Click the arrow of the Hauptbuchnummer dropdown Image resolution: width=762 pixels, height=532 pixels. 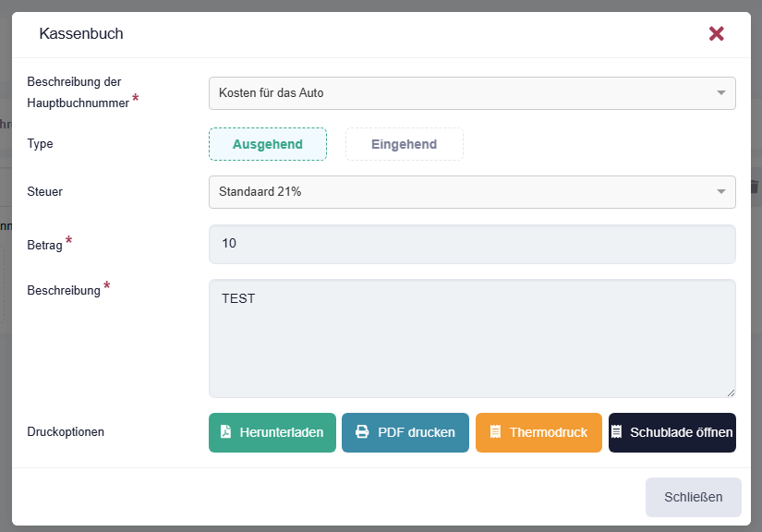(x=720, y=92)
